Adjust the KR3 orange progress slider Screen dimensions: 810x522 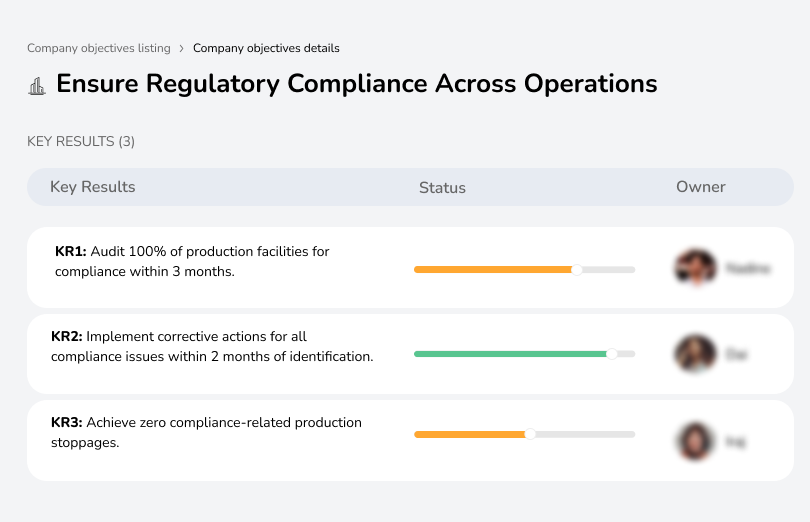click(x=530, y=435)
